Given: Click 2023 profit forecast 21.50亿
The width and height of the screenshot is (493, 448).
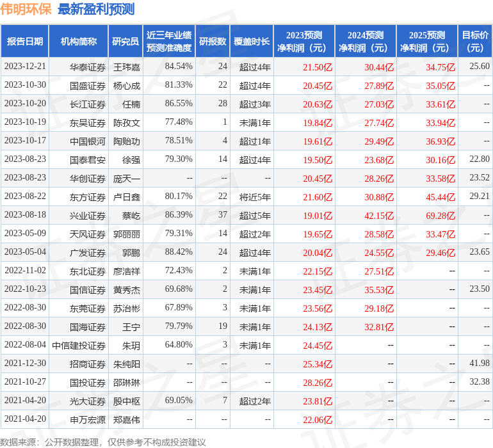Looking at the screenshot, I should pos(318,67).
